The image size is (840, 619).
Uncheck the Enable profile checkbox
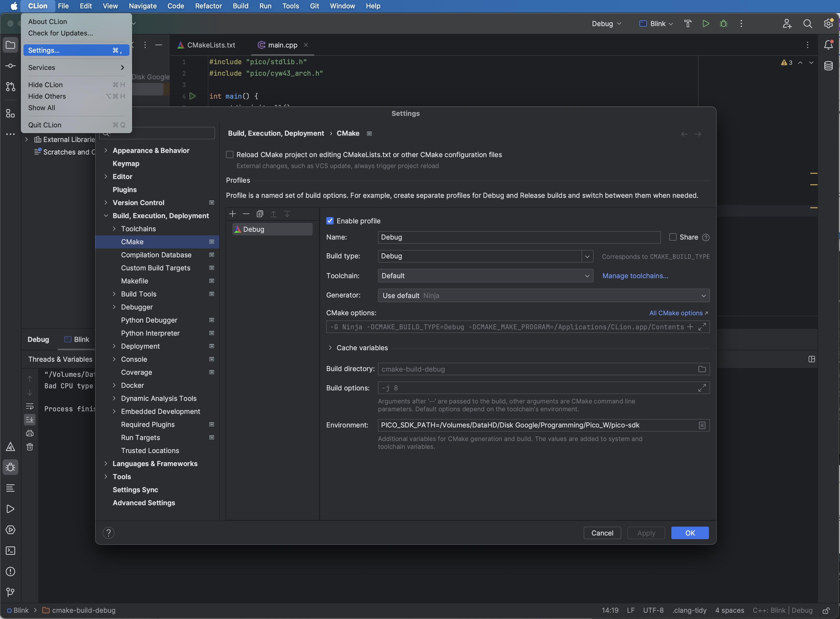pos(330,221)
